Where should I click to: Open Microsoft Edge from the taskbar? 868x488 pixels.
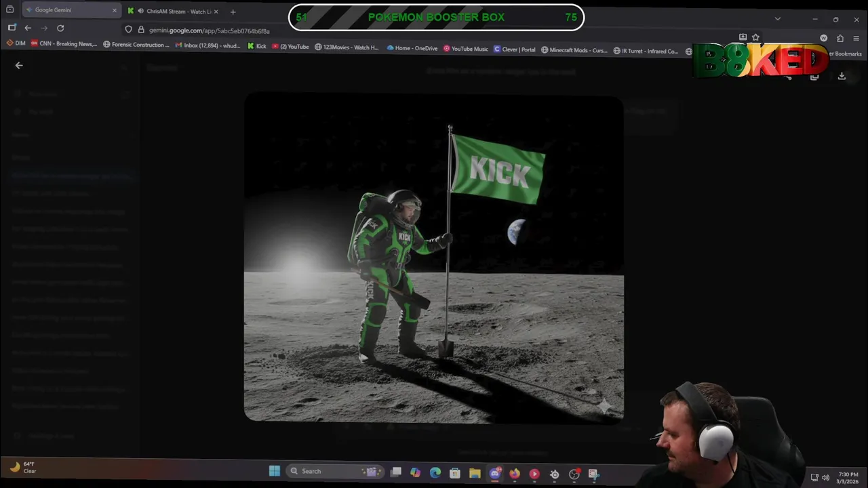(x=435, y=472)
